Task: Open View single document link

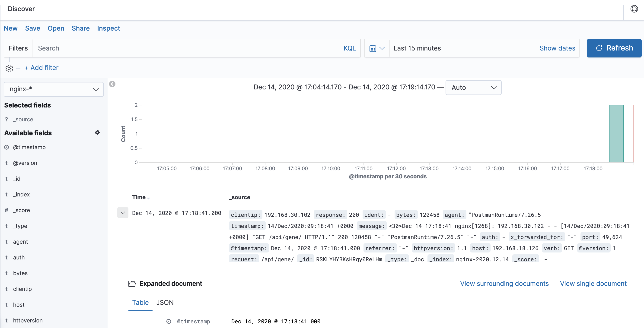Action: 593,284
